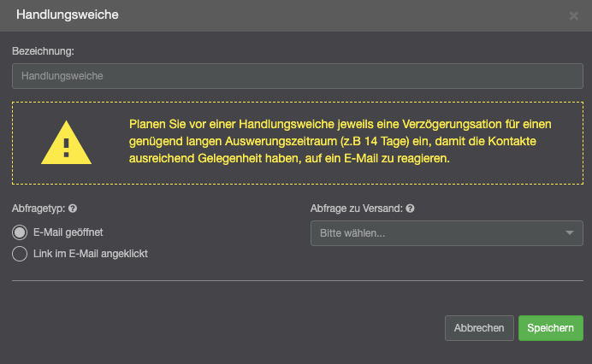Click the horizontal divider above the buttons
The image size is (592, 364).
(297, 280)
